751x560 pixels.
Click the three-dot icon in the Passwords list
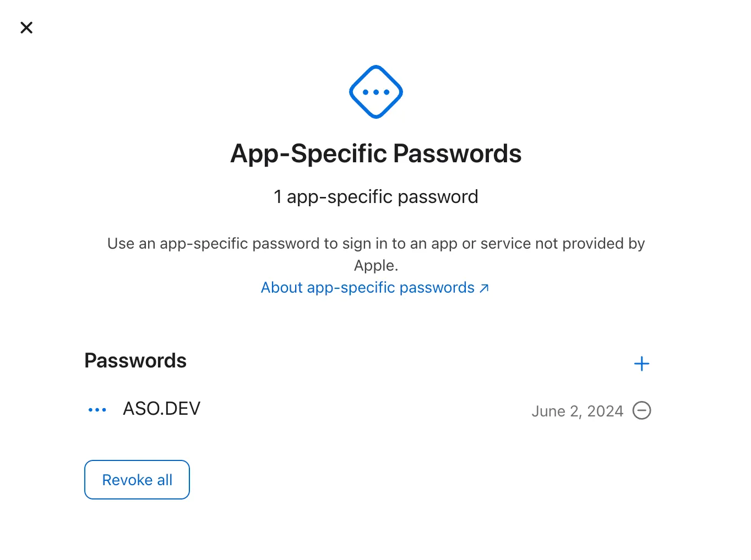coord(97,409)
